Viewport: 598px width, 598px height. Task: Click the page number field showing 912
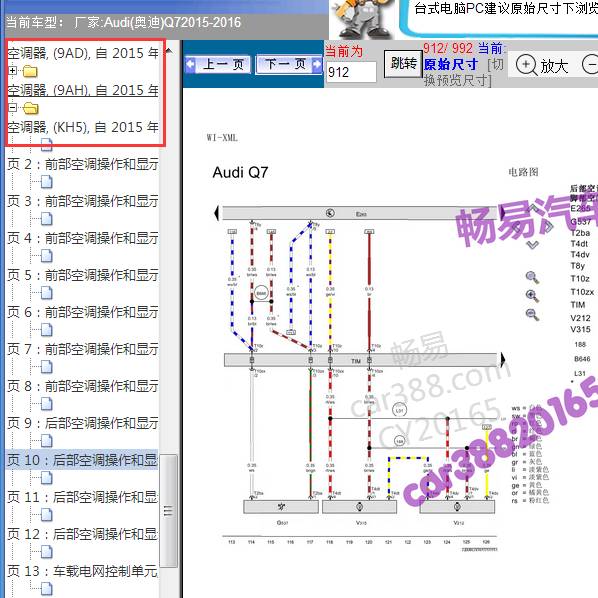pos(351,72)
